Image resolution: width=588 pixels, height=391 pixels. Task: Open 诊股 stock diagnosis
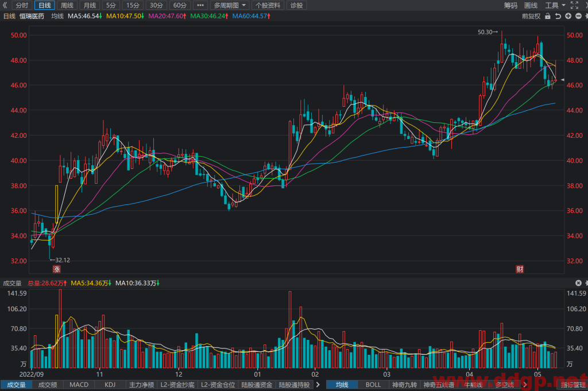[x=296, y=5]
